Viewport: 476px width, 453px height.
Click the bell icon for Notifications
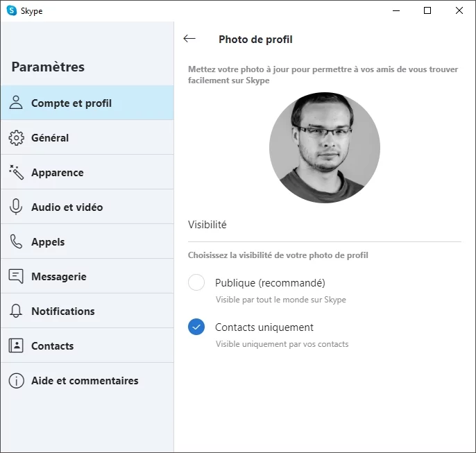coord(16,311)
